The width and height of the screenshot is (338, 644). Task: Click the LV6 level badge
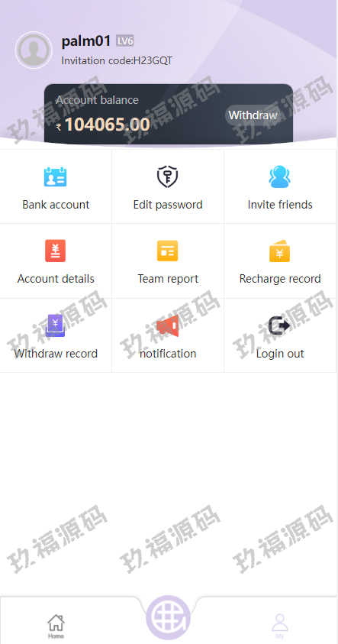[124, 40]
